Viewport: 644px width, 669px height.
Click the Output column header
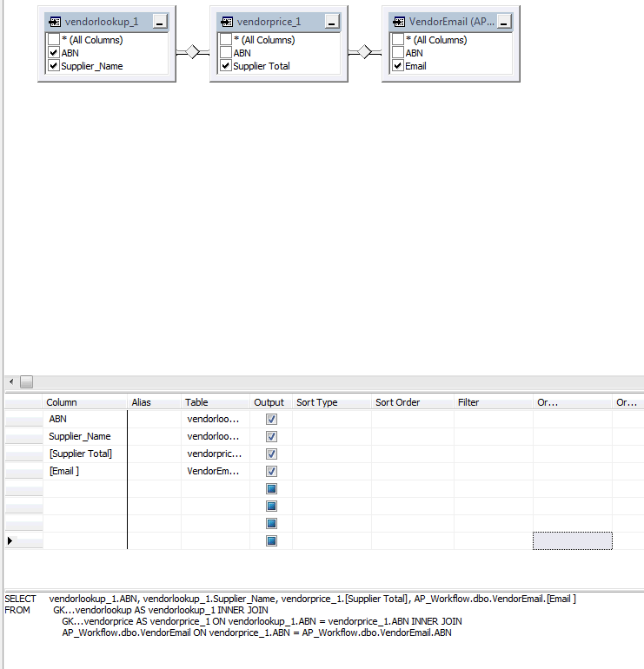point(271,402)
